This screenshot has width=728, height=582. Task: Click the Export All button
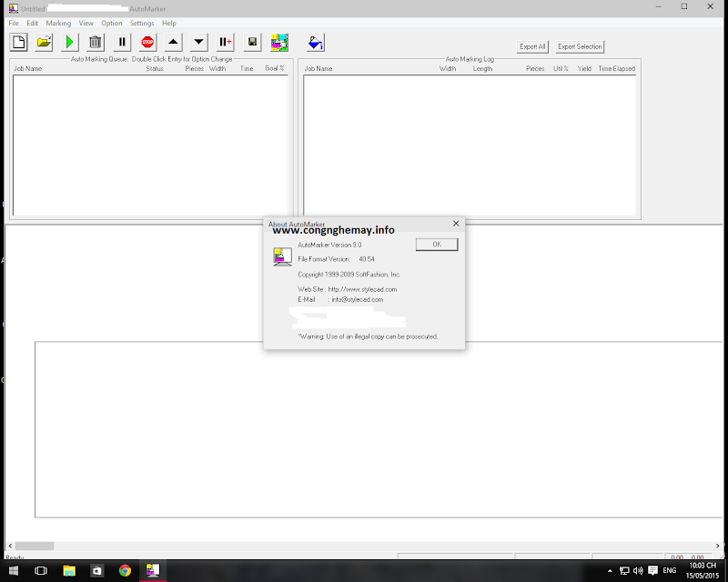tap(532, 46)
